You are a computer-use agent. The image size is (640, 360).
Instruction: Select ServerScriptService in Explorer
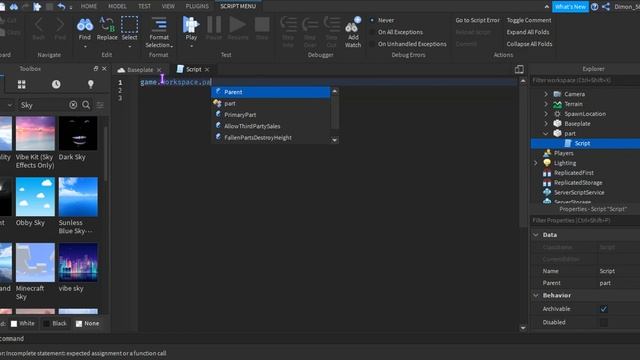579,192
